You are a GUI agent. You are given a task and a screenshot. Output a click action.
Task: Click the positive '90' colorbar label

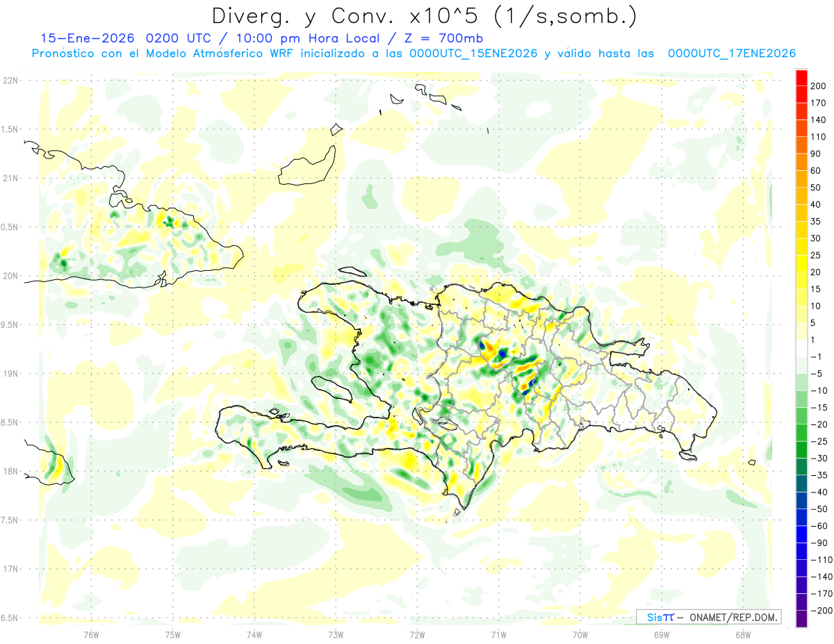click(816, 154)
